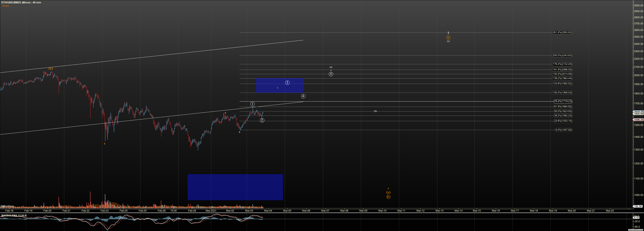Click the orange (y) wave label
644x231 pixels.
pos(388,192)
